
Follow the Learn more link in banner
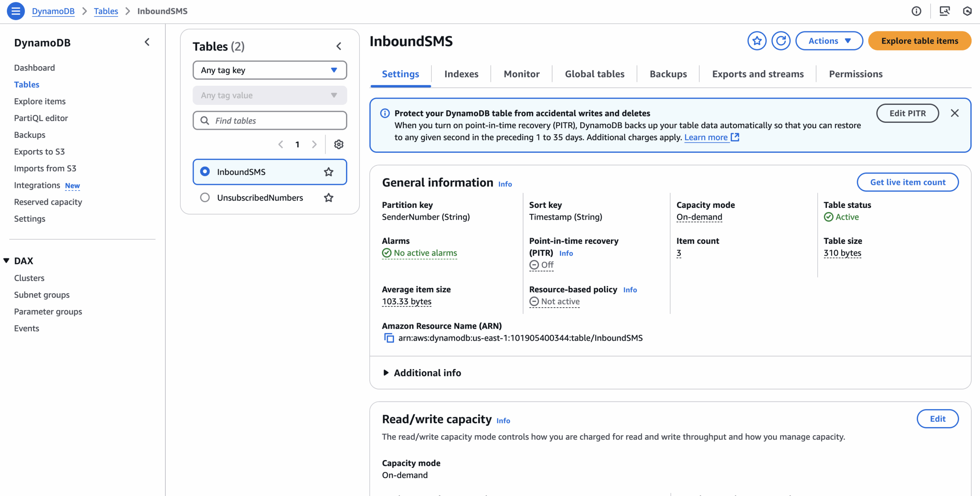pyautogui.click(x=706, y=137)
